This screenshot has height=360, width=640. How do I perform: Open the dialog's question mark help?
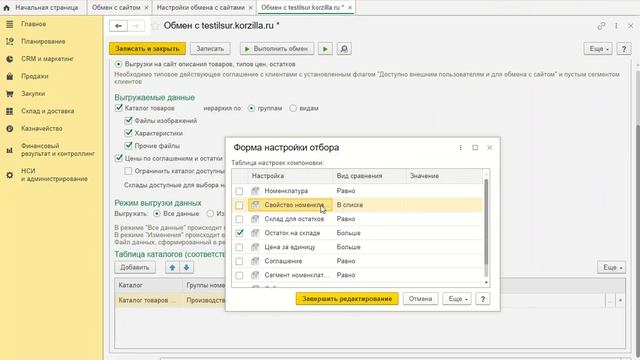click(483, 299)
